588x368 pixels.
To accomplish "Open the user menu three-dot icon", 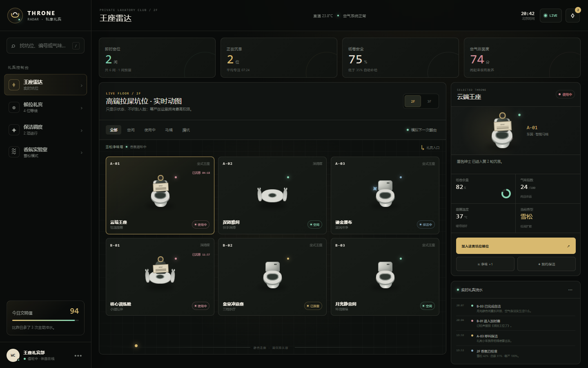I will (78, 356).
